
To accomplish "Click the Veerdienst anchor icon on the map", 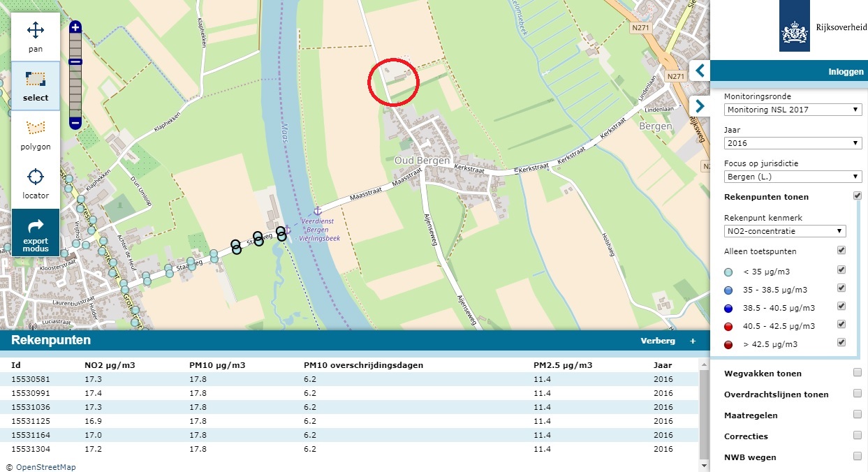I will (x=317, y=210).
